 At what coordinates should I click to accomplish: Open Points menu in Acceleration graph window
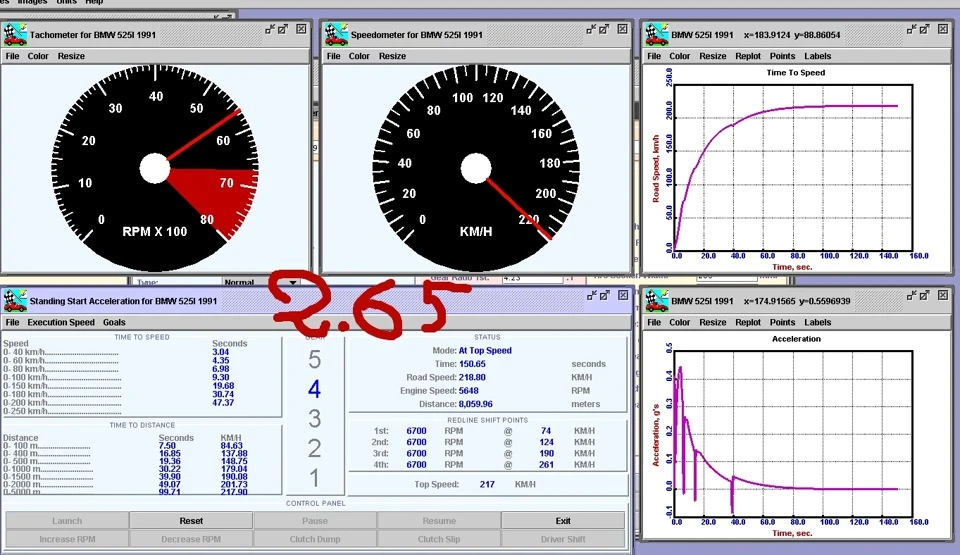click(782, 322)
